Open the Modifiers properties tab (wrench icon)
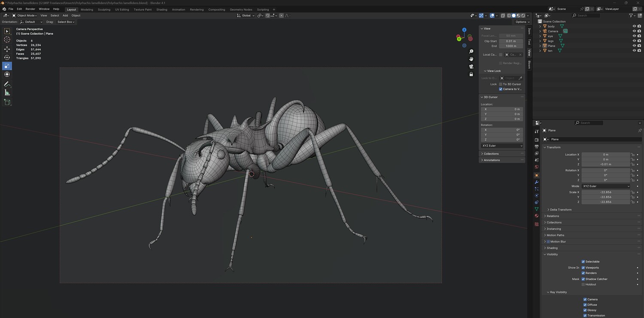Screen dimensions: 644x318 point(536,182)
